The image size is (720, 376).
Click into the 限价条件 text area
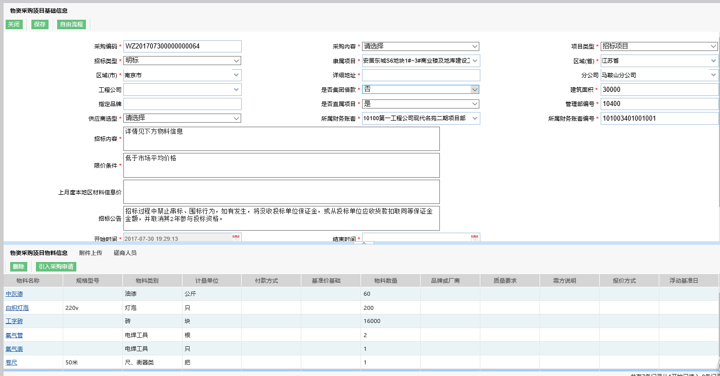coord(281,165)
